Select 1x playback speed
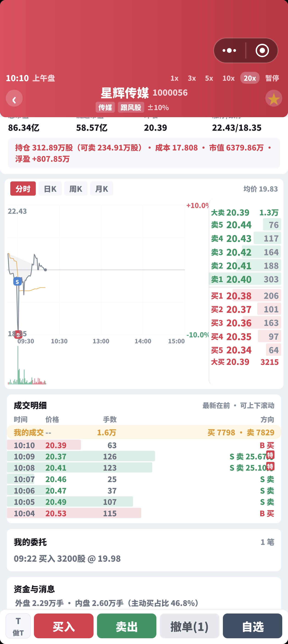Image resolution: width=288 pixels, height=644 pixels. pos(174,78)
